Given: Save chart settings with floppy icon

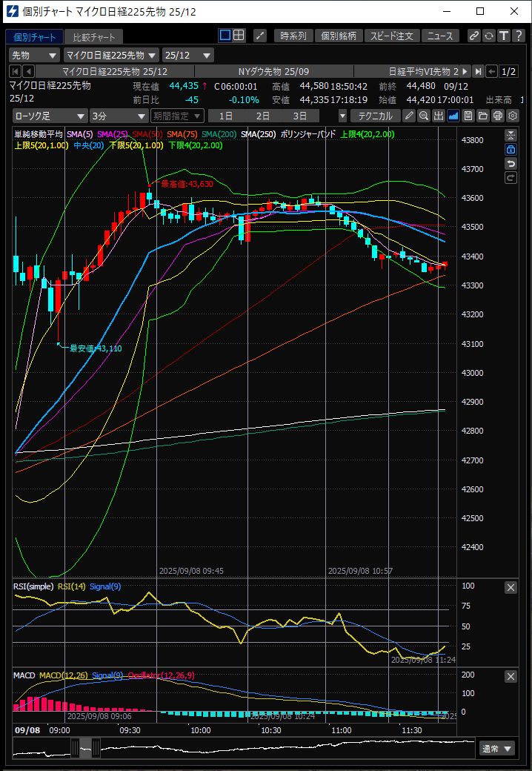Looking at the screenshot, I should (468, 116).
